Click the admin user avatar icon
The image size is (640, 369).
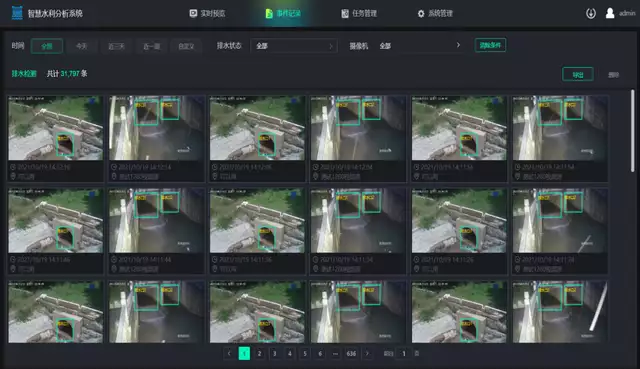pos(610,13)
